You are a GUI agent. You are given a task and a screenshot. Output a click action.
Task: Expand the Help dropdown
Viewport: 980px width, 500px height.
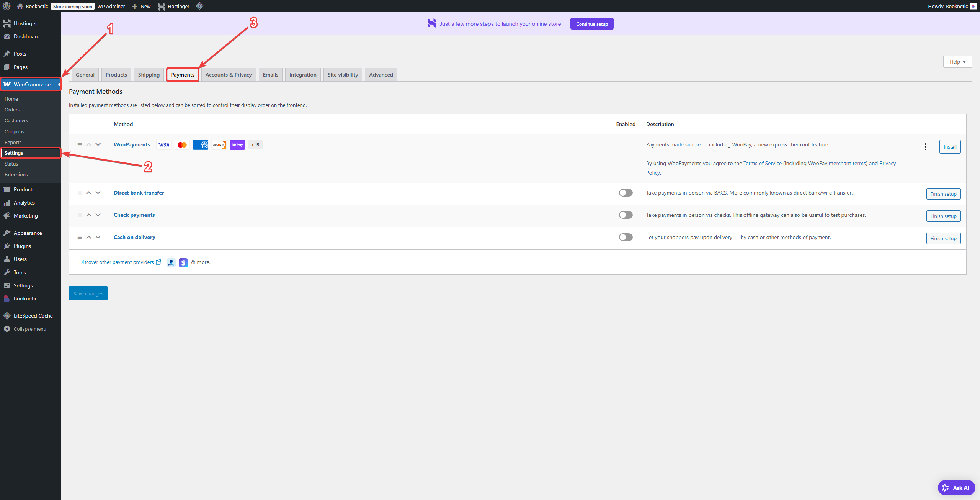click(957, 62)
